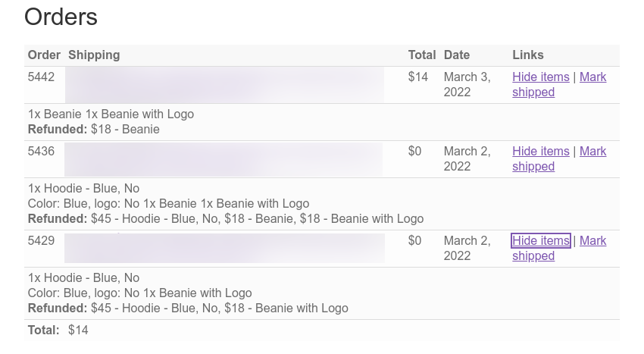644x354 pixels.
Task: Click the $18 Beanie refund line for order 5442
Action: 94,130
